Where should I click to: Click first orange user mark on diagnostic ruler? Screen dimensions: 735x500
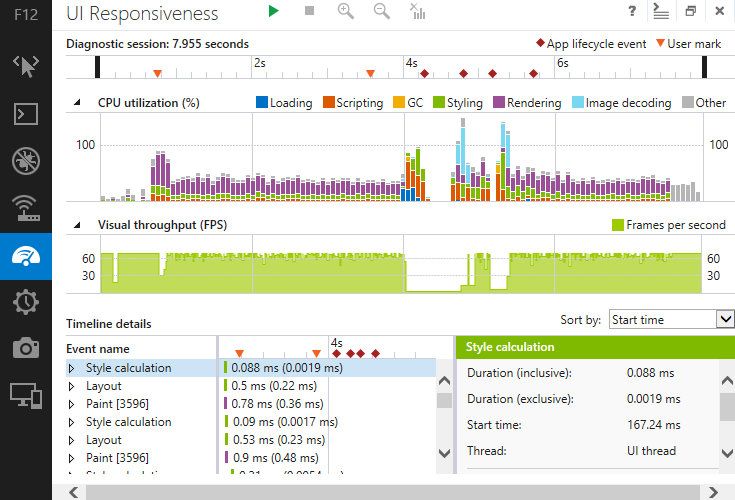(x=157, y=73)
